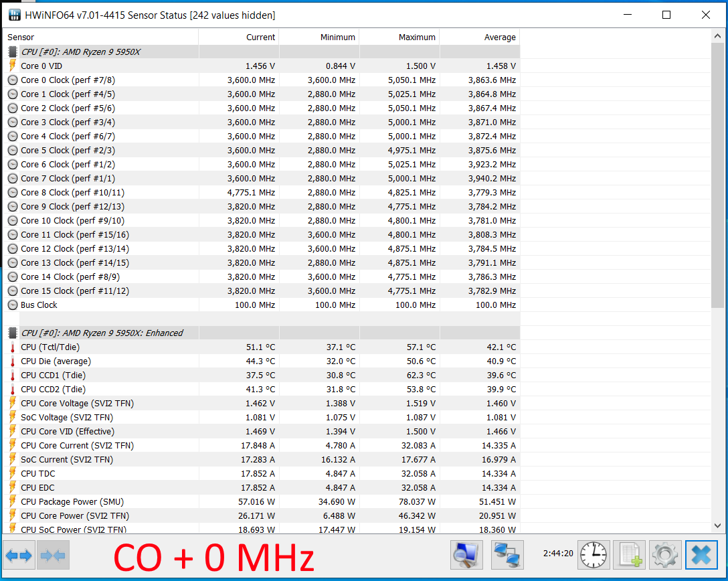
Task: Click the thermometer icon beside CPU CCD2 (Tdie)
Action: point(13,389)
